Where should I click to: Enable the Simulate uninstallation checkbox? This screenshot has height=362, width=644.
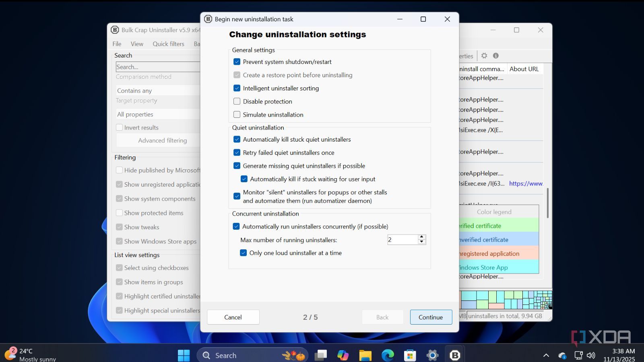tap(237, 115)
